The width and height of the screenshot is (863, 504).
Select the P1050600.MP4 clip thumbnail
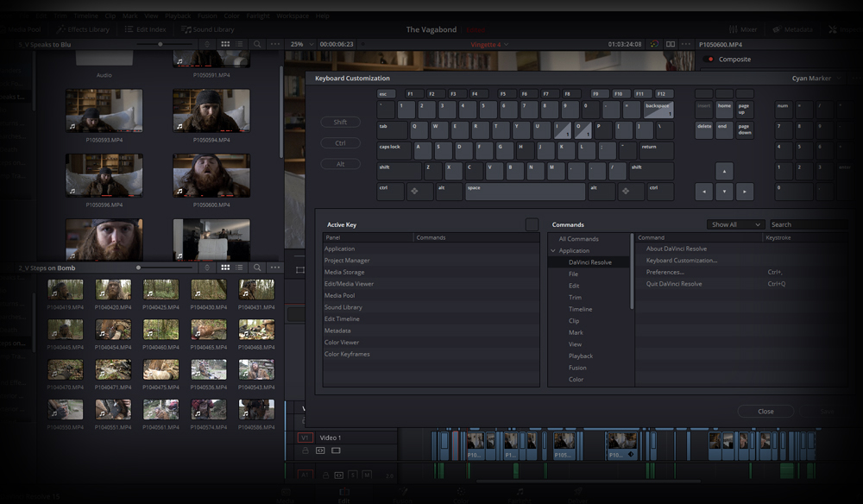tap(210, 176)
